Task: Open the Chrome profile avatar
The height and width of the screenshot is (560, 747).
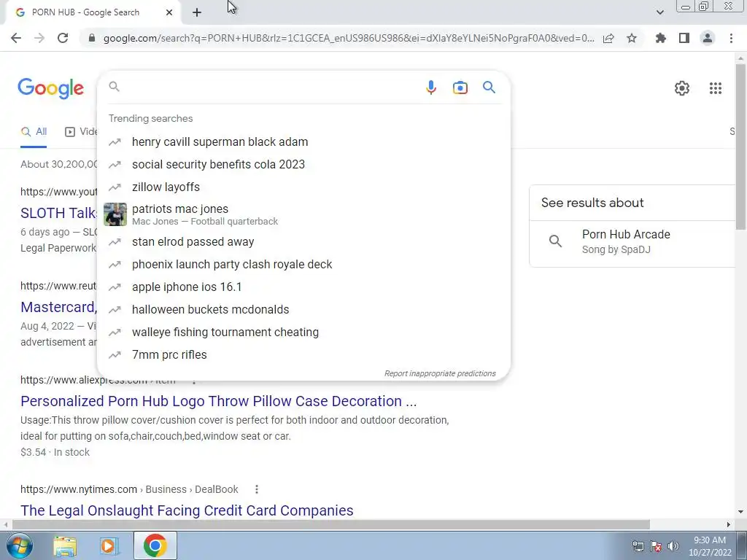Action: coord(708,38)
